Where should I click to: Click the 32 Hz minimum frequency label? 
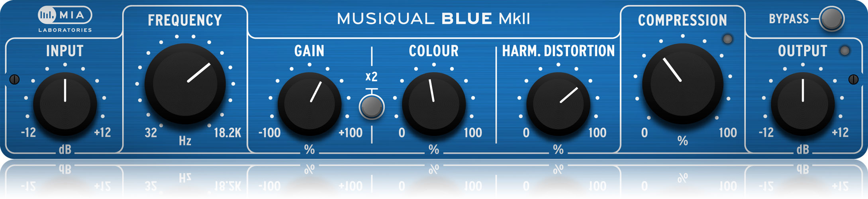tap(151, 133)
